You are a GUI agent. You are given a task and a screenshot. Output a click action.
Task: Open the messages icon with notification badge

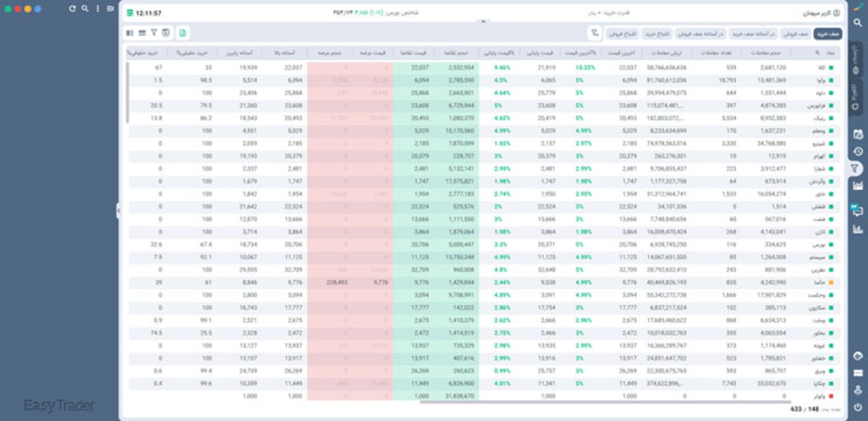pos(857,210)
